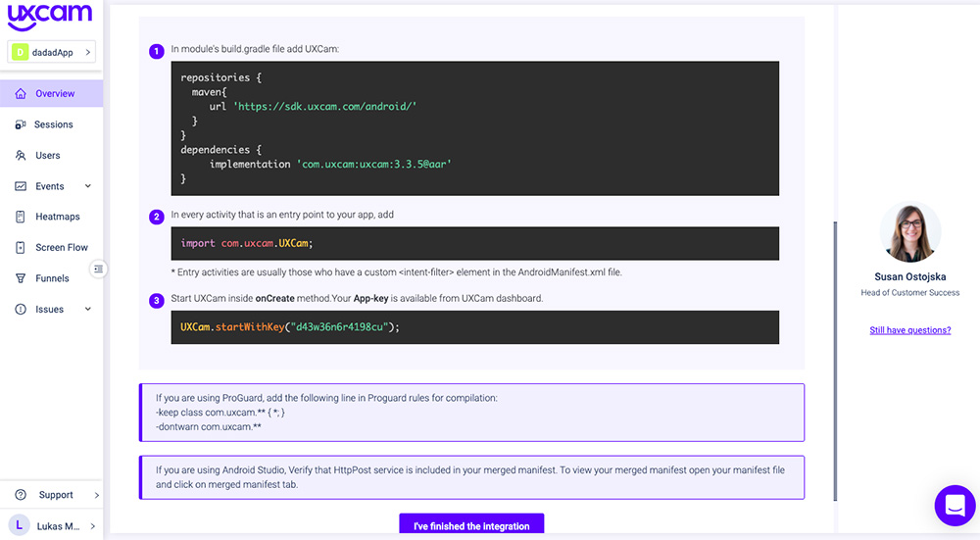Click the Lukas M. avatar icon

(19, 525)
